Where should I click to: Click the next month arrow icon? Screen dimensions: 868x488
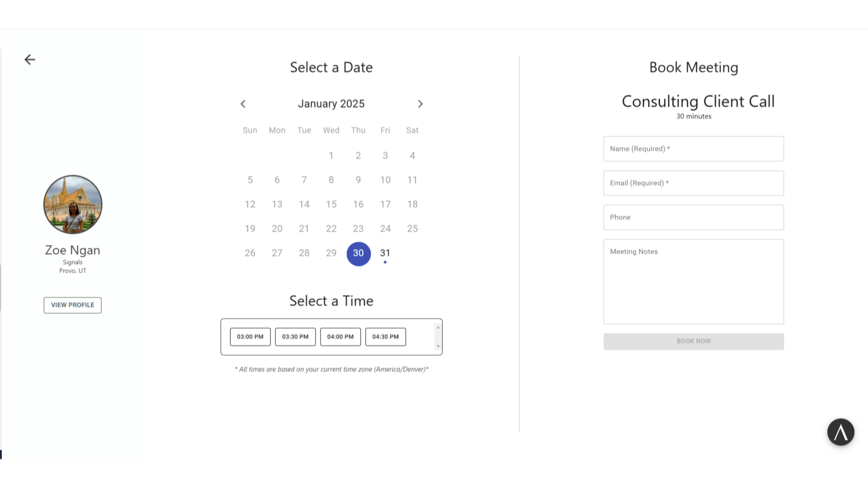click(x=420, y=103)
